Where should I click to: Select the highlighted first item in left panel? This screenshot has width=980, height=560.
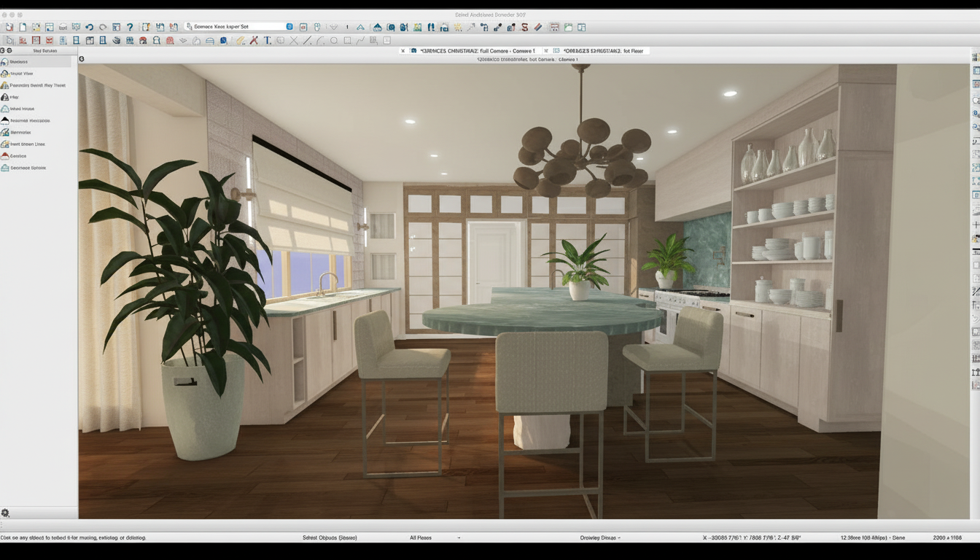(36, 62)
